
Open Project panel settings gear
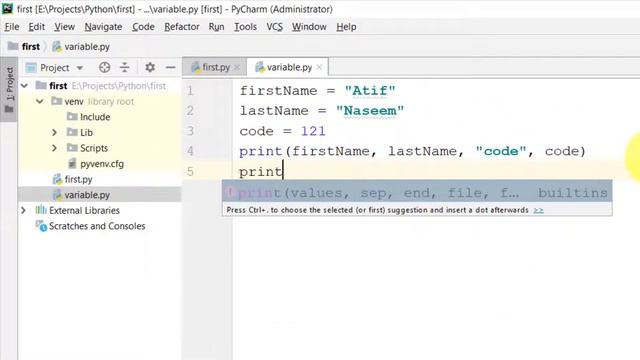(x=150, y=67)
